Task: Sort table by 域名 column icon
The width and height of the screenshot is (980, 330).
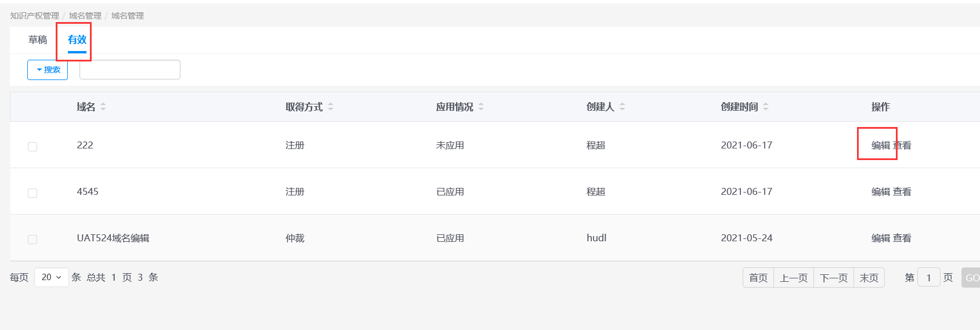Action: tap(103, 107)
